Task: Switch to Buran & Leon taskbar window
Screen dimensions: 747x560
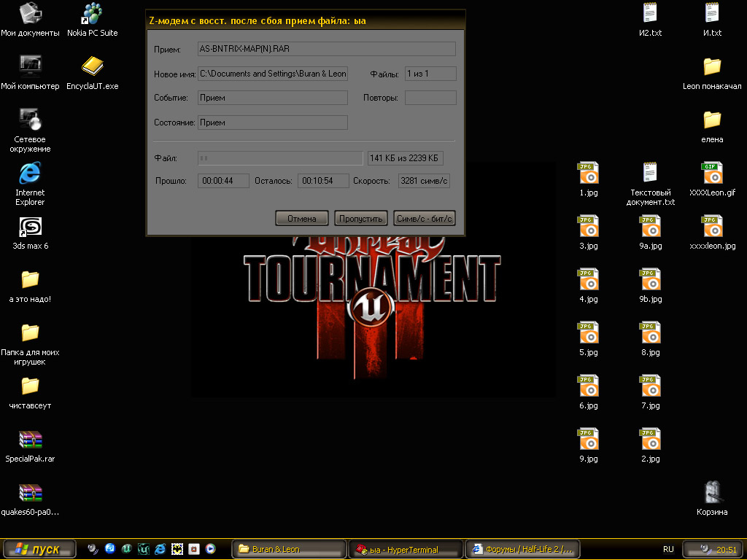Action: click(289, 550)
